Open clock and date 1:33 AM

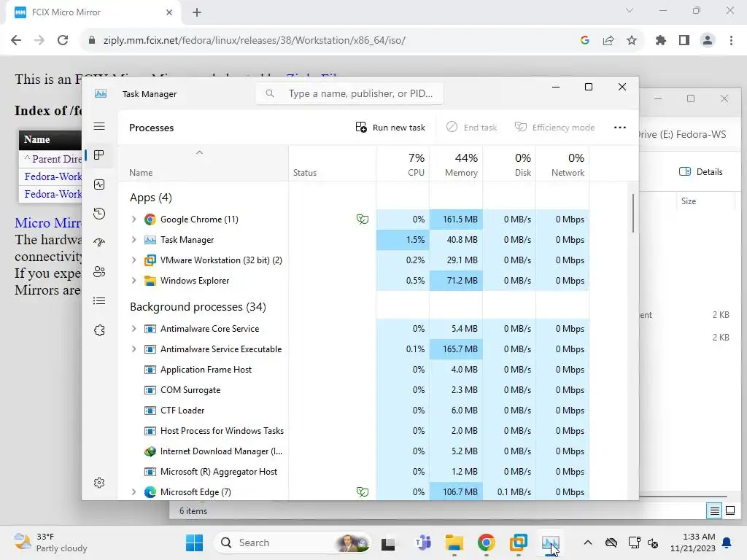pyautogui.click(x=693, y=542)
